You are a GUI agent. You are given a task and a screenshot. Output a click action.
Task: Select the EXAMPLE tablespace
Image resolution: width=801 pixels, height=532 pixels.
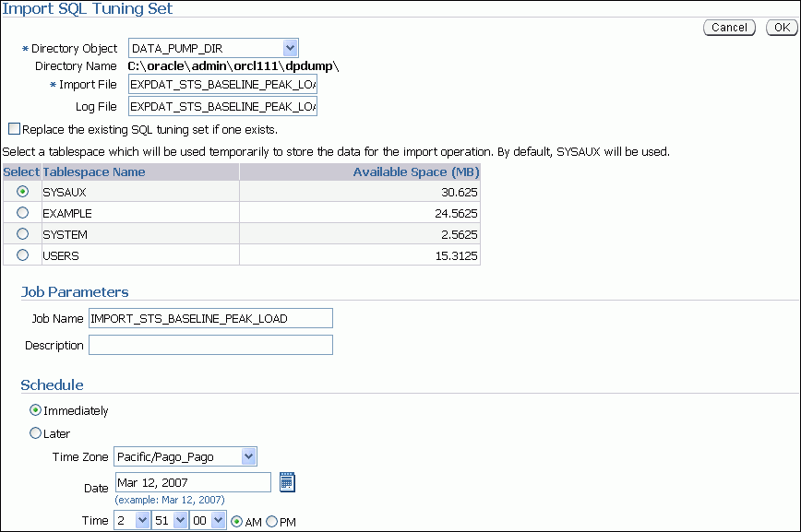pos(22,213)
